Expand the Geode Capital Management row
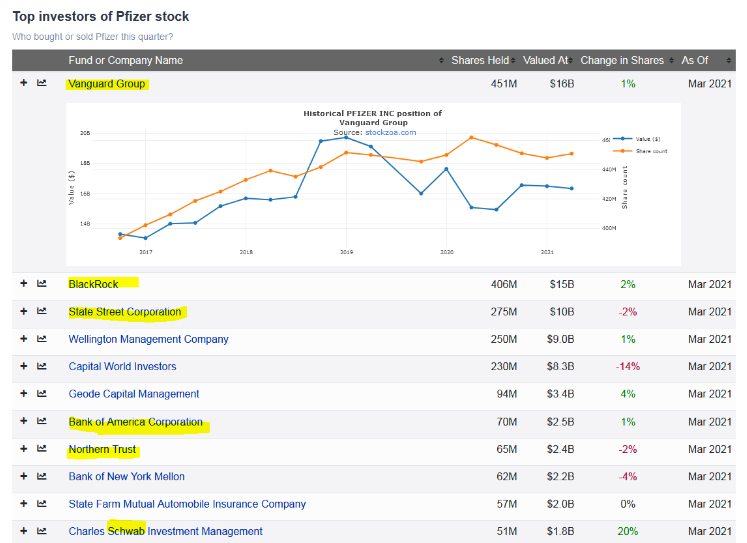747x543 pixels. tap(23, 393)
